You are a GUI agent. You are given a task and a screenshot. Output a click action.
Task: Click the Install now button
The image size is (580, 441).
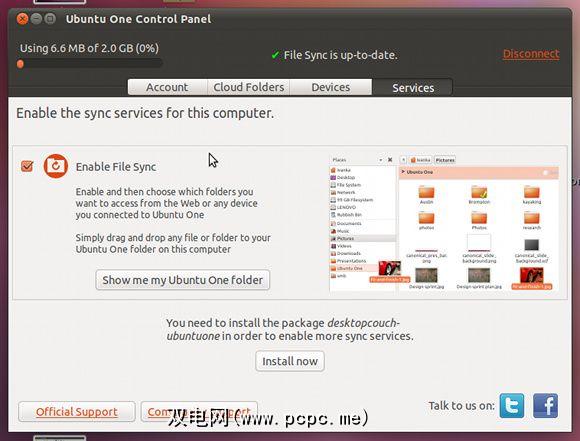tap(290, 361)
